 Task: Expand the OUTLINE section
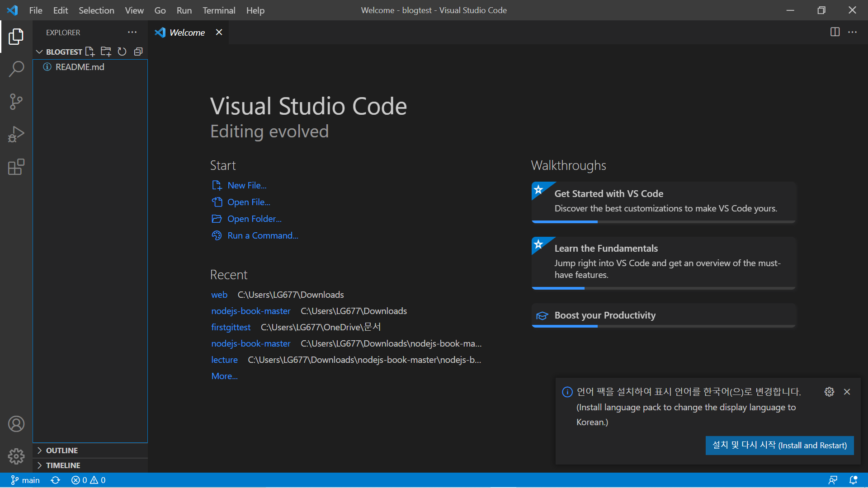pos(90,450)
